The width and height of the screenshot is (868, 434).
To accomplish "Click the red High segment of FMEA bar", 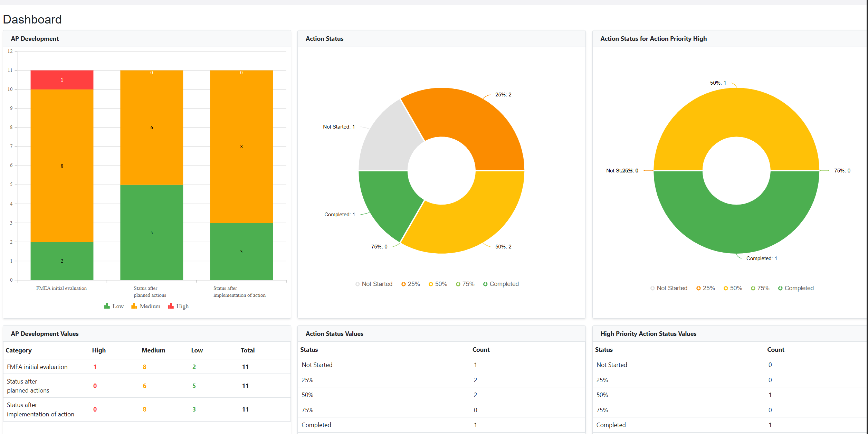I will (62, 80).
